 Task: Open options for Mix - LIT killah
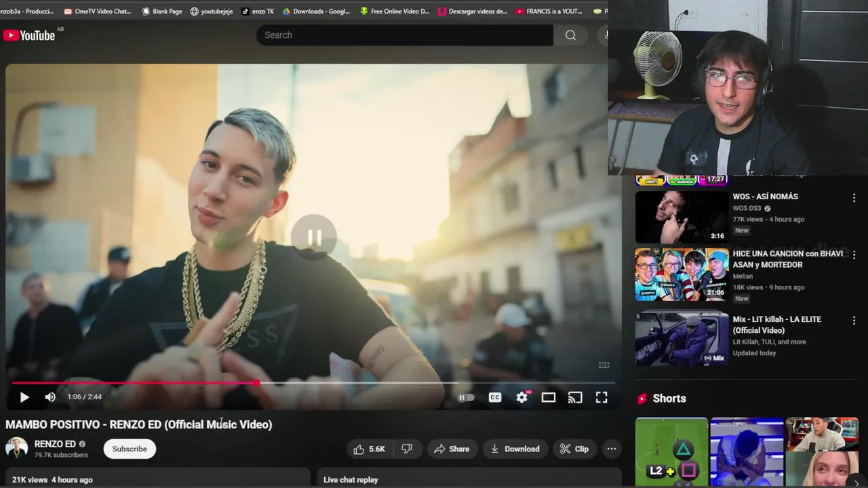(854, 321)
